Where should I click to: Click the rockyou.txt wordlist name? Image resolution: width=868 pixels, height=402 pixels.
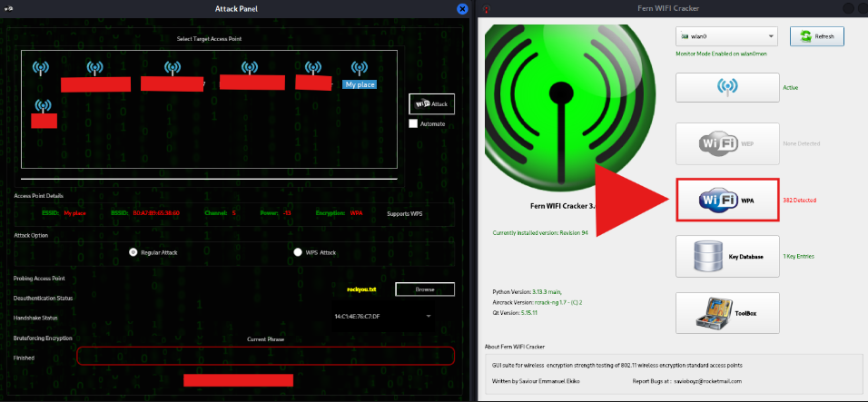click(x=361, y=289)
